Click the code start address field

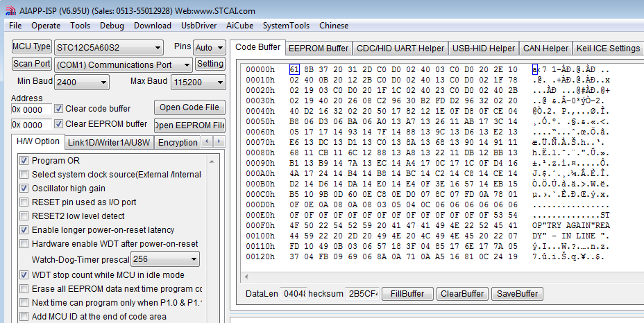[31, 110]
